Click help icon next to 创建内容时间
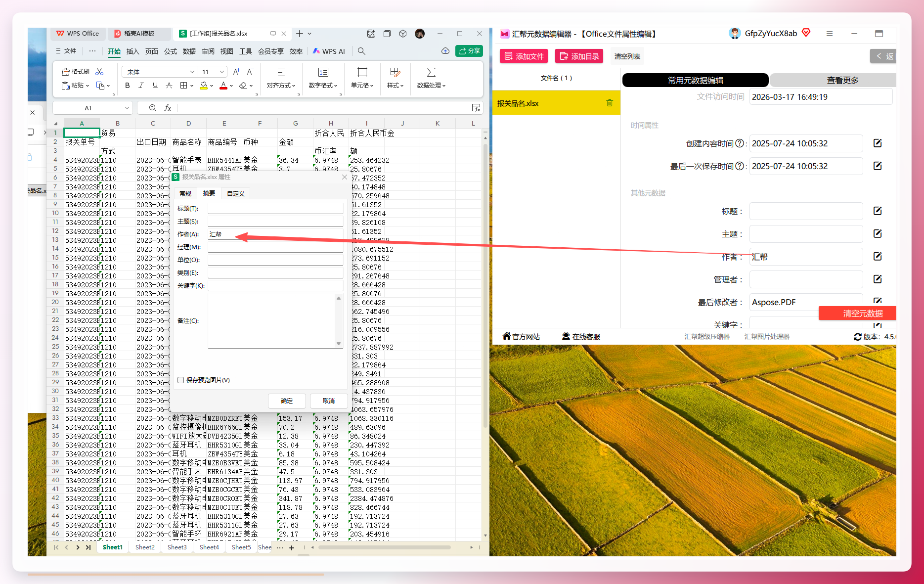The width and height of the screenshot is (924, 584). pyautogui.click(x=740, y=143)
